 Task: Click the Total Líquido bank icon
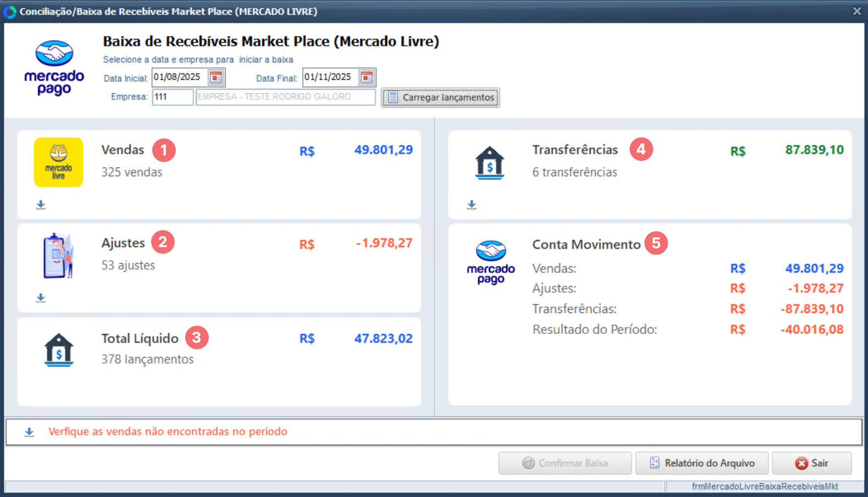click(x=58, y=350)
